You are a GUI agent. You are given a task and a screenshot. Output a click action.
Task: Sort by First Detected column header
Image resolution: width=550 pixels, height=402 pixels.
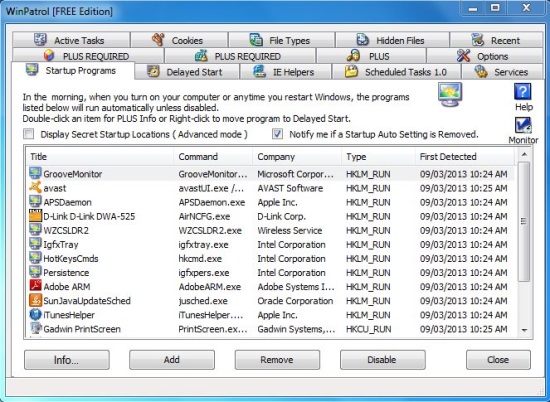[x=465, y=156]
